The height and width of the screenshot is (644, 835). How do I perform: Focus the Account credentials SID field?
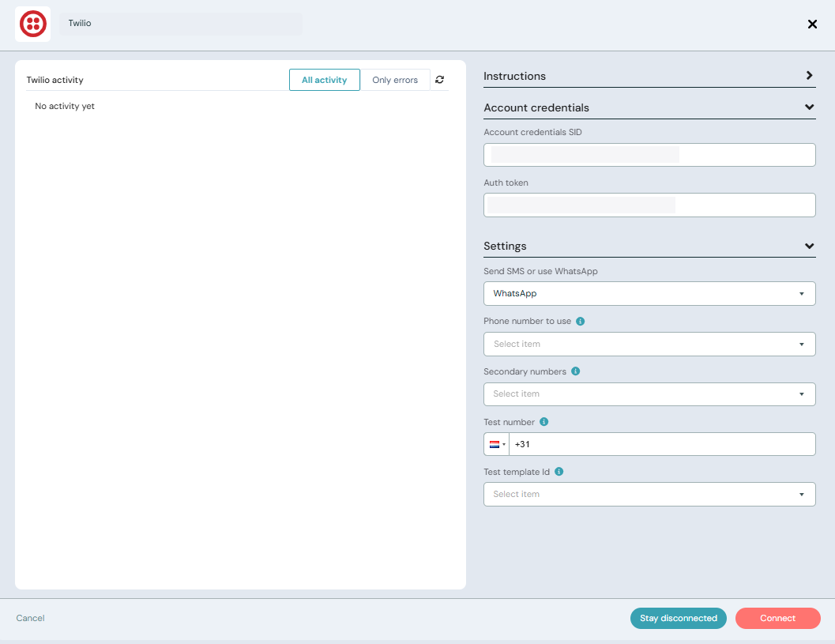click(649, 155)
